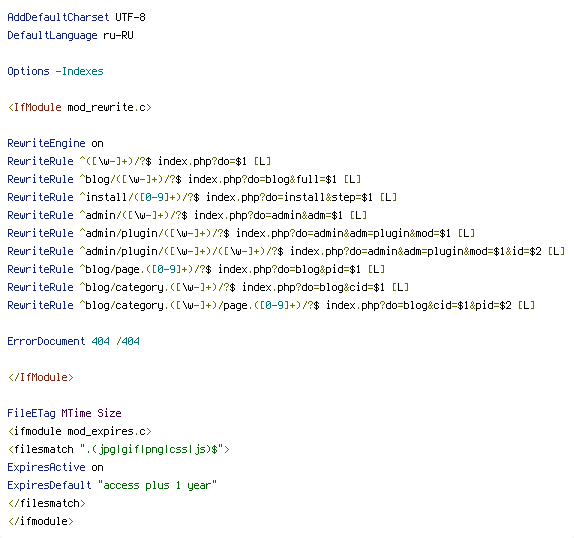
Task: Click the RewriteEngine on line
Action: point(55,143)
